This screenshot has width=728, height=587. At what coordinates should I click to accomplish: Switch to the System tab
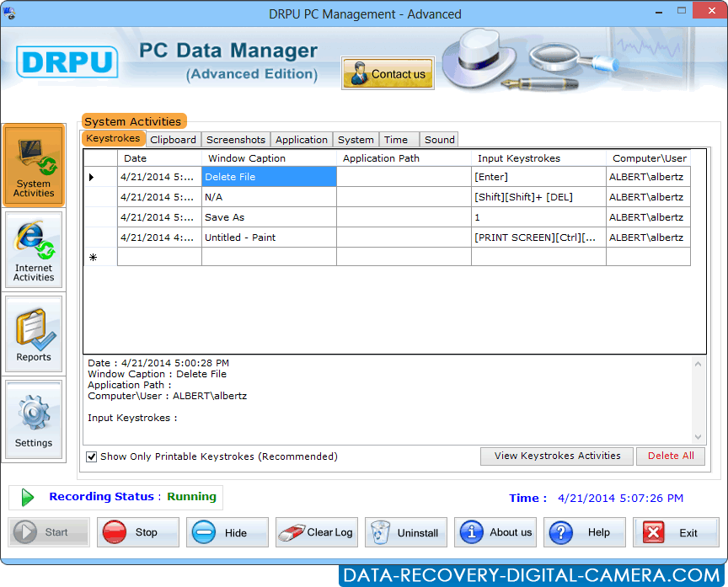coord(356,140)
